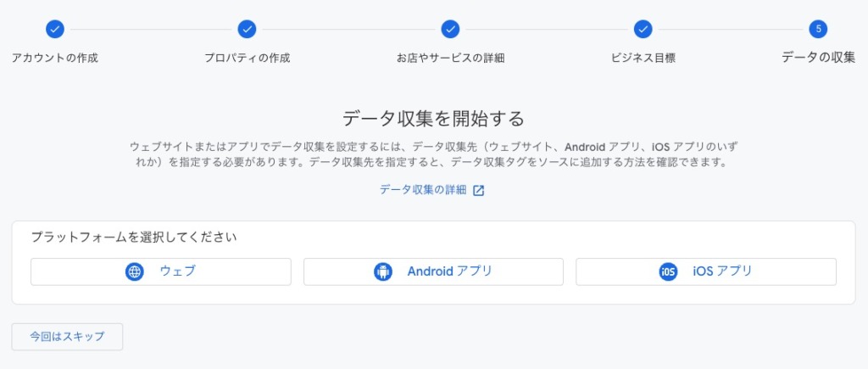Click the プラットフォームを選択してください heading
Screen dimensions: 868x369
coord(134,238)
